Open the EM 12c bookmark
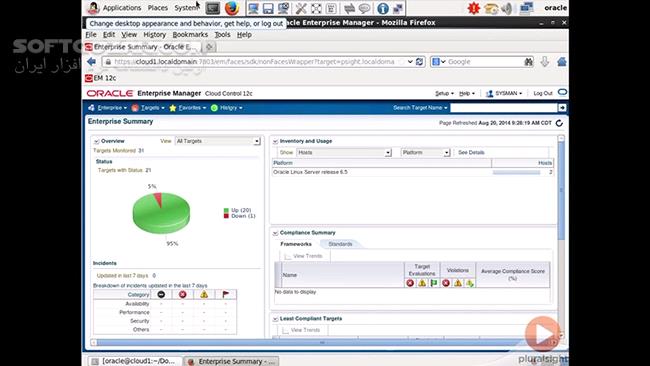 tap(101, 78)
